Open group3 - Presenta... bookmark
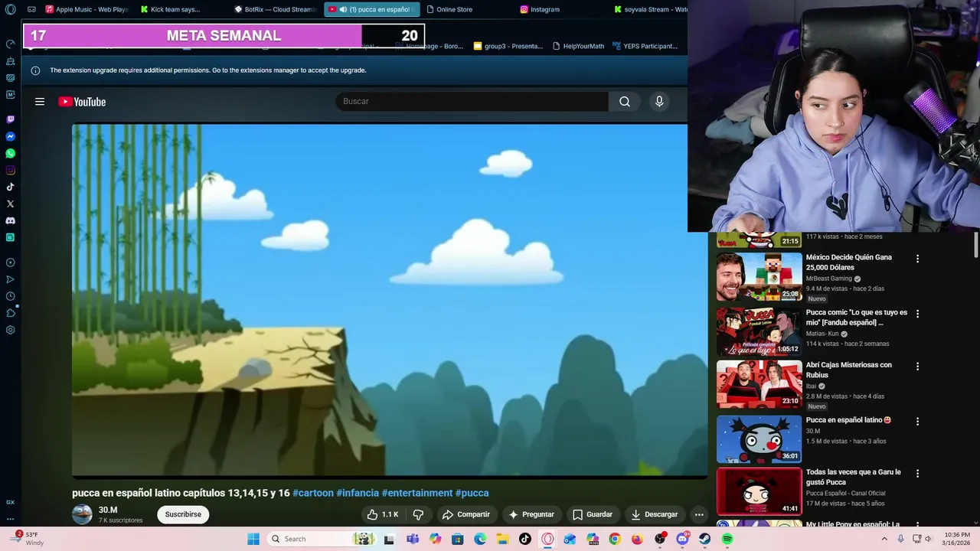 point(508,46)
